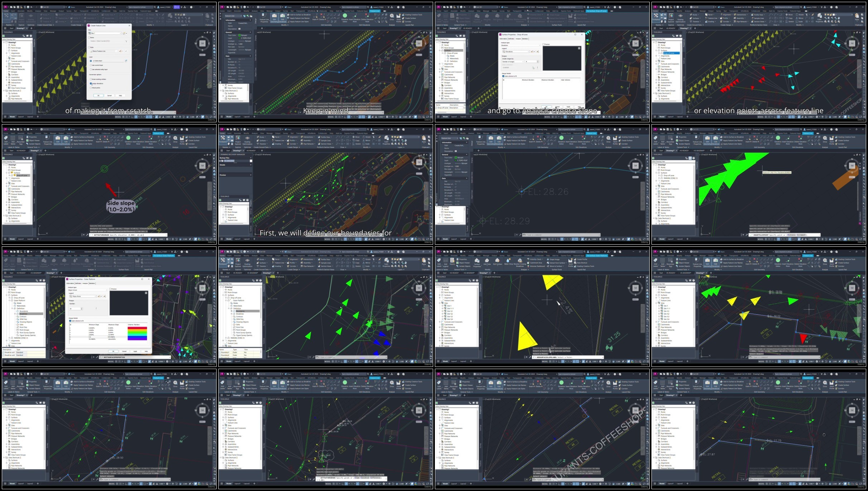Viewport: 868px width, 491px height.
Task: Select Tin Surface: Outer Platform ribbon tab
Action: 164,256
